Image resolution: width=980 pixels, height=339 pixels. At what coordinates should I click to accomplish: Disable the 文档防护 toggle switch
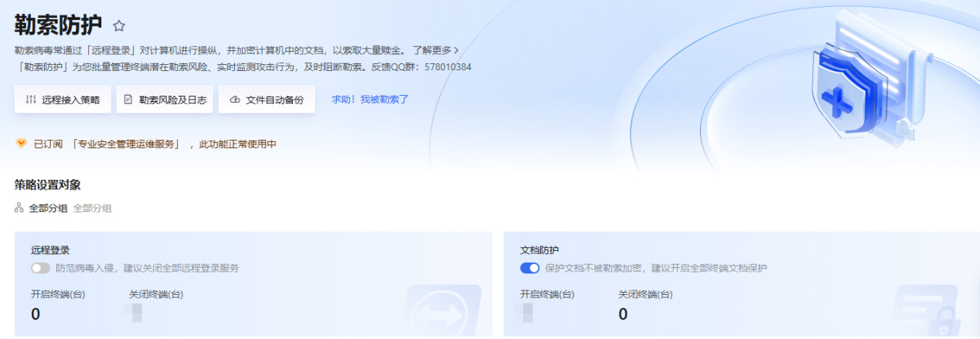(529, 268)
